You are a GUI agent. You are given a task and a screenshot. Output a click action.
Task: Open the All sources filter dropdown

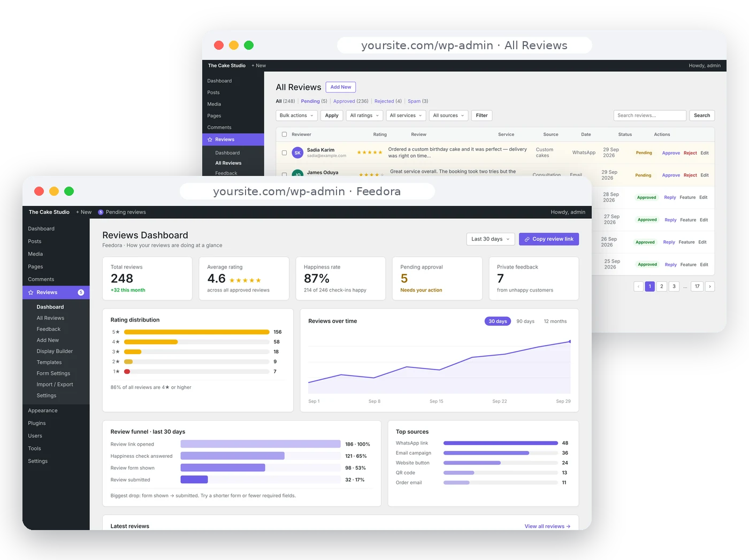[449, 116]
